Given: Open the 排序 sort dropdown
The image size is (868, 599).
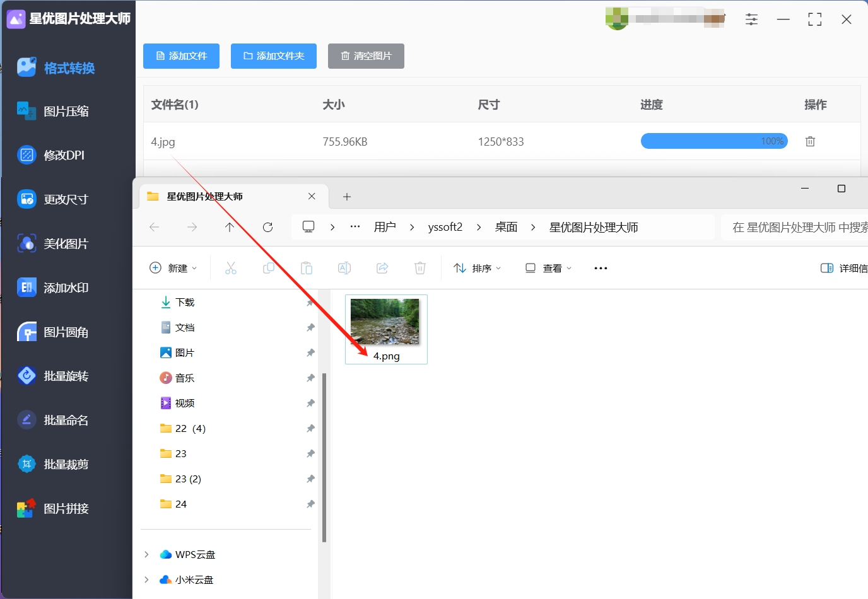Looking at the screenshot, I should coord(478,268).
